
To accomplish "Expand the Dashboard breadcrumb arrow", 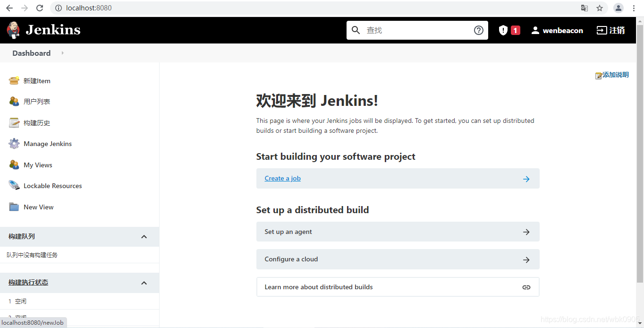I will tap(62, 53).
